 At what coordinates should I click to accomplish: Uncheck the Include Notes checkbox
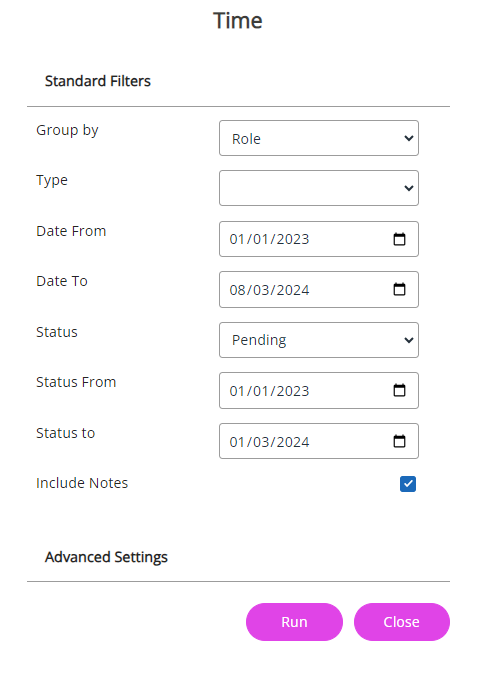click(x=408, y=484)
